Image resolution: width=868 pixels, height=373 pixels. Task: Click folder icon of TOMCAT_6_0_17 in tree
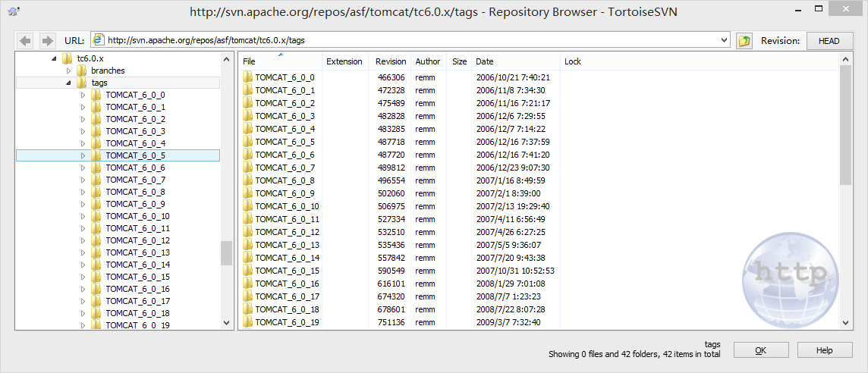pyautogui.click(x=96, y=302)
